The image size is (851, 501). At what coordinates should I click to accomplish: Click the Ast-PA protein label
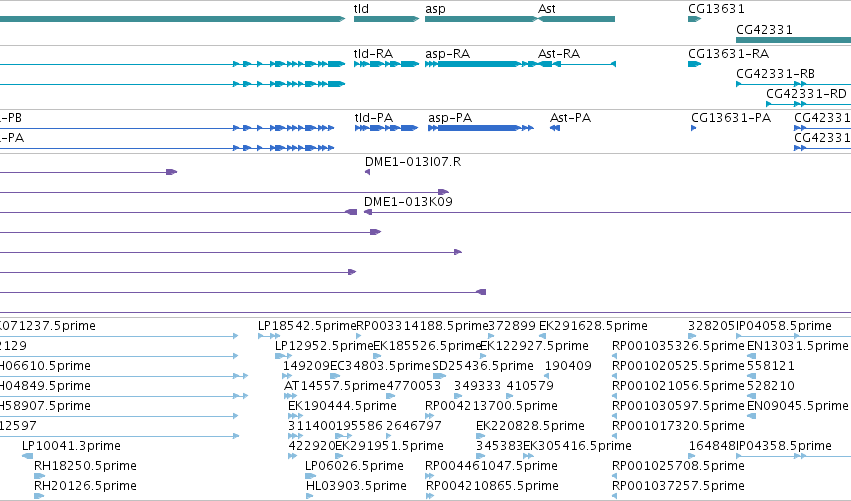(x=570, y=117)
